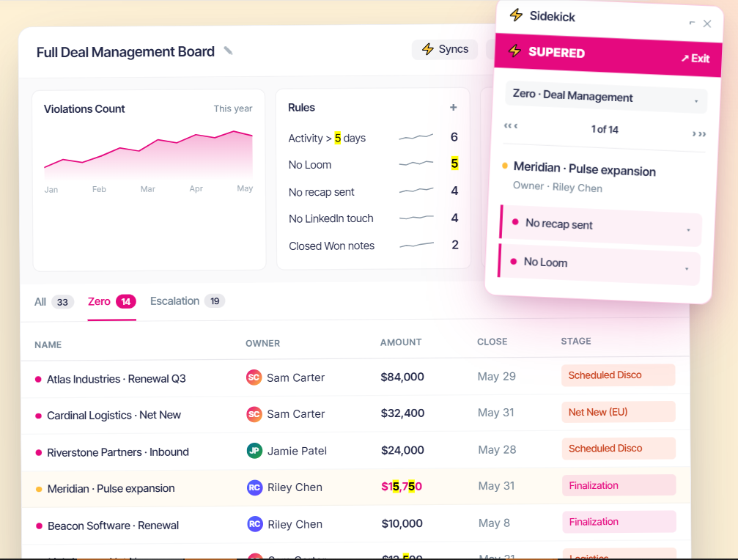This screenshot has height=560, width=738.
Task: Click the Syncs lightning bolt button
Action: coord(445,49)
